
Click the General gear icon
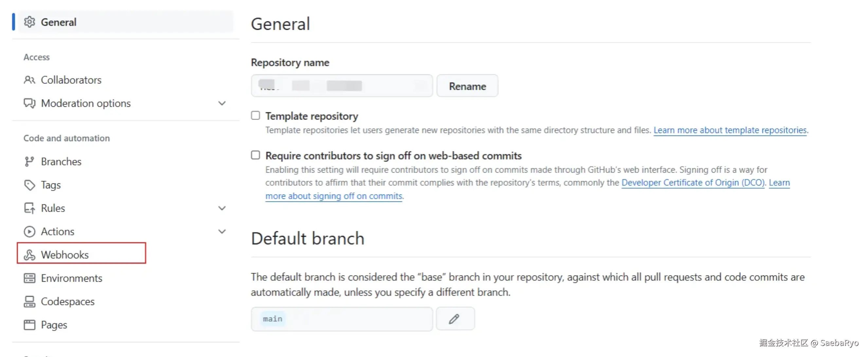pyautogui.click(x=30, y=22)
